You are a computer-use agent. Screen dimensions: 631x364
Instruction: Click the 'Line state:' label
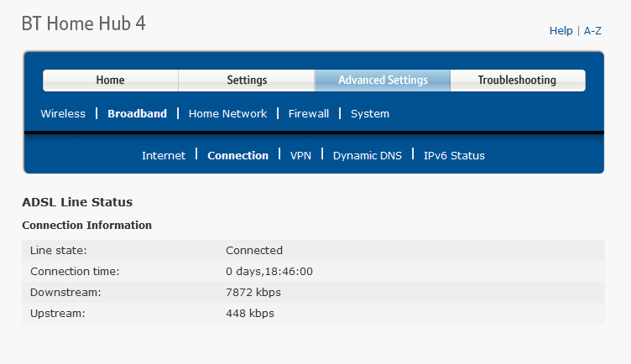59,251
